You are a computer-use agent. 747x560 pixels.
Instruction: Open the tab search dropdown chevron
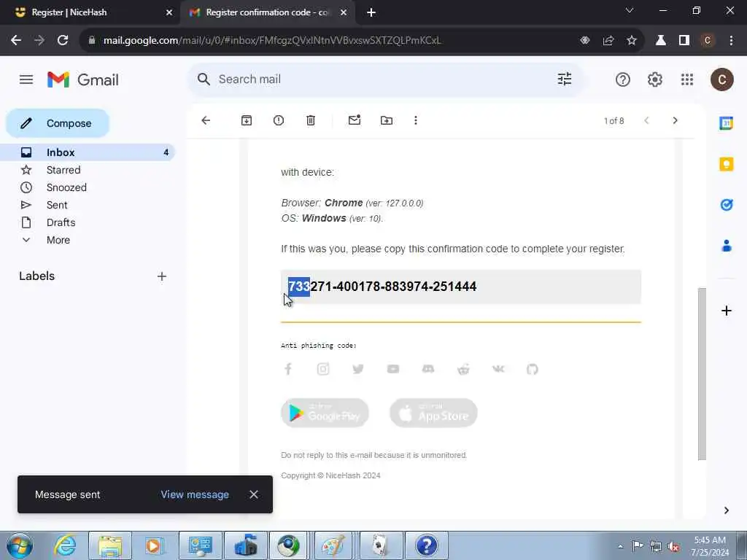630,11
